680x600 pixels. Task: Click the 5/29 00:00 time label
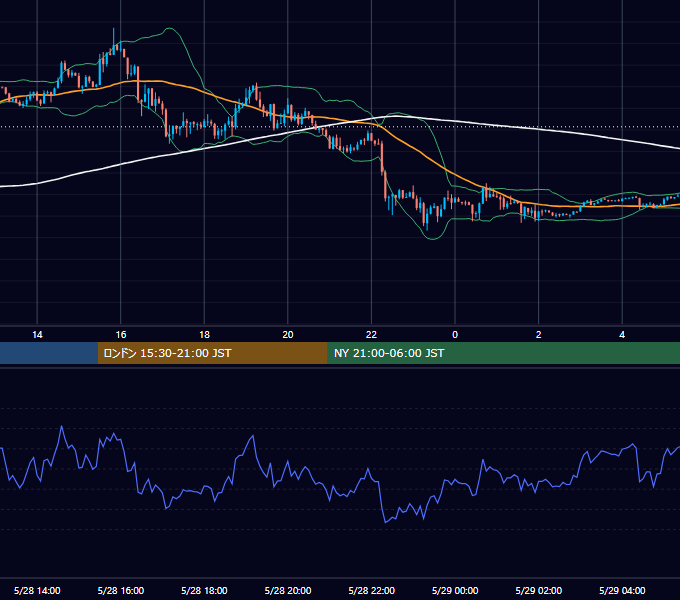[455, 590]
